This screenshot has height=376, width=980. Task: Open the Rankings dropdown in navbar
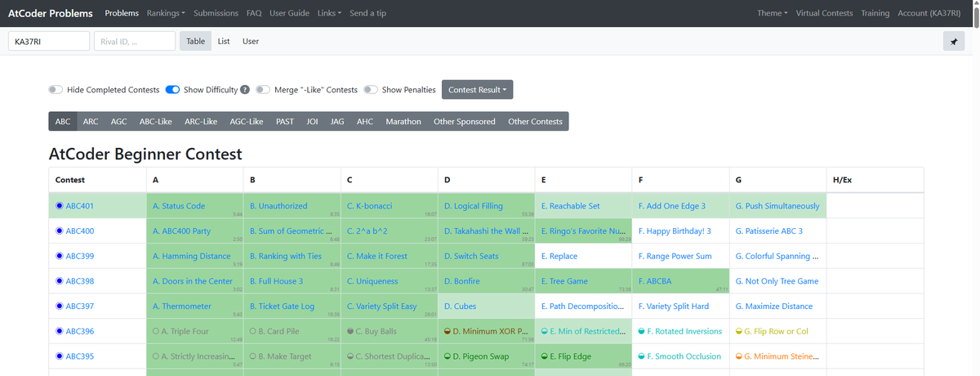click(x=167, y=13)
